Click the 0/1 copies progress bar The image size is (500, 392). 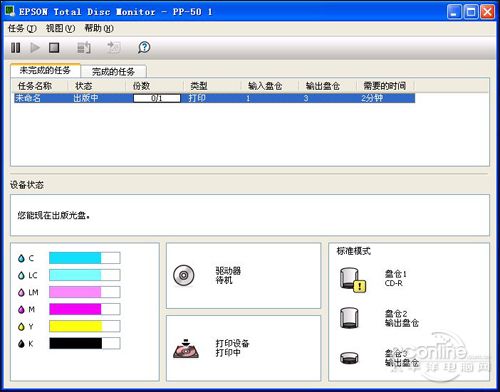(x=157, y=98)
